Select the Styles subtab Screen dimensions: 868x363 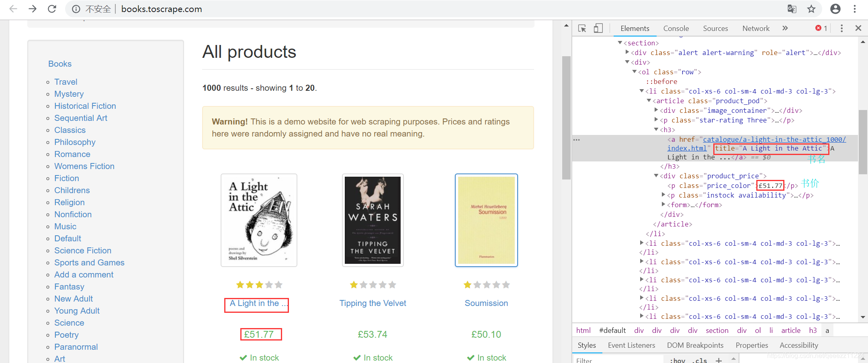[587, 345]
